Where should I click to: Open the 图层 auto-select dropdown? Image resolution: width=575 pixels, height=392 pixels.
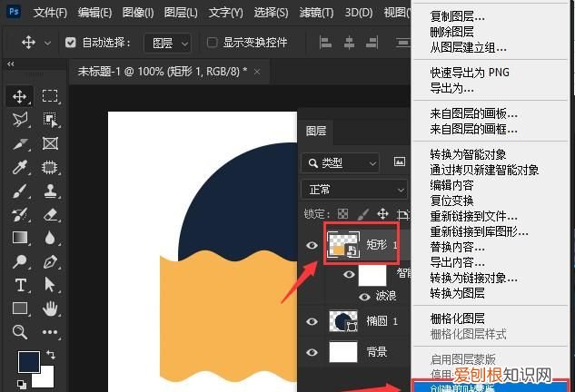pyautogui.click(x=167, y=44)
